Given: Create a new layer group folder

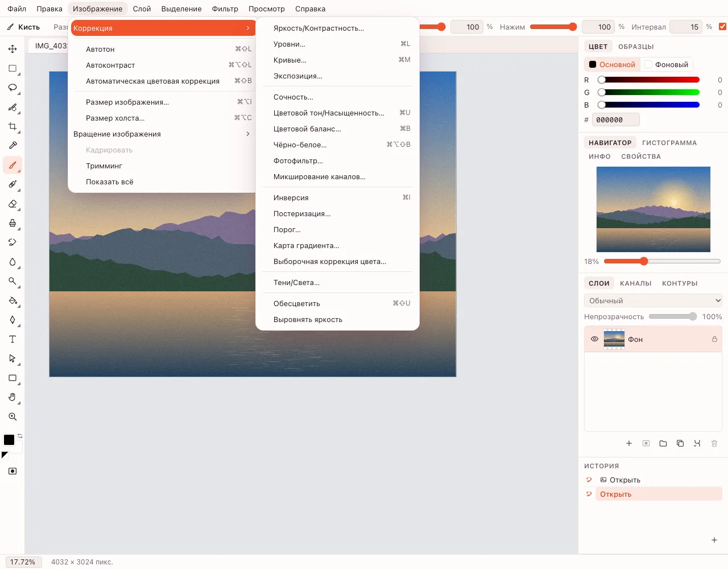Looking at the screenshot, I should [663, 443].
